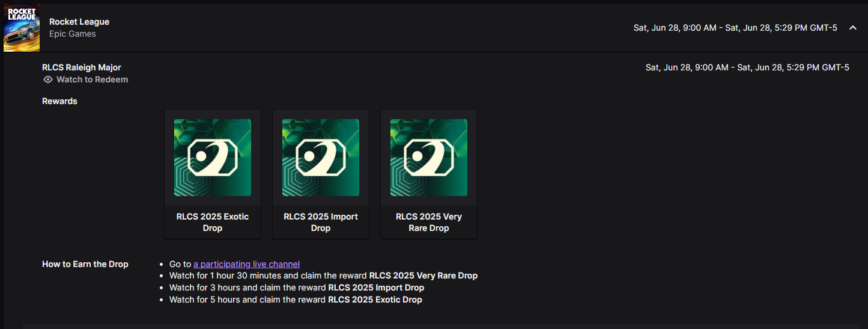Click the campaign date range beneath the header
The height and width of the screenshot is (329, 868).
click(x=747, y=67)
